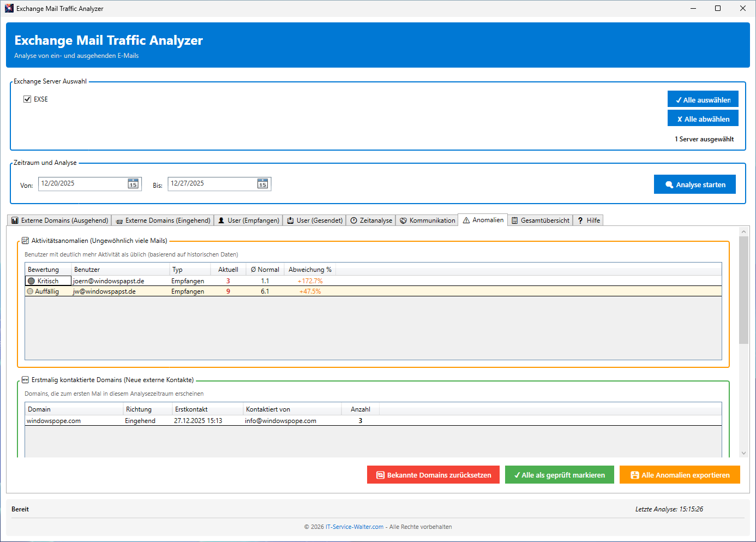Click Alle abwählen button
Screen dimensions: 756x542
coord(703,118)
